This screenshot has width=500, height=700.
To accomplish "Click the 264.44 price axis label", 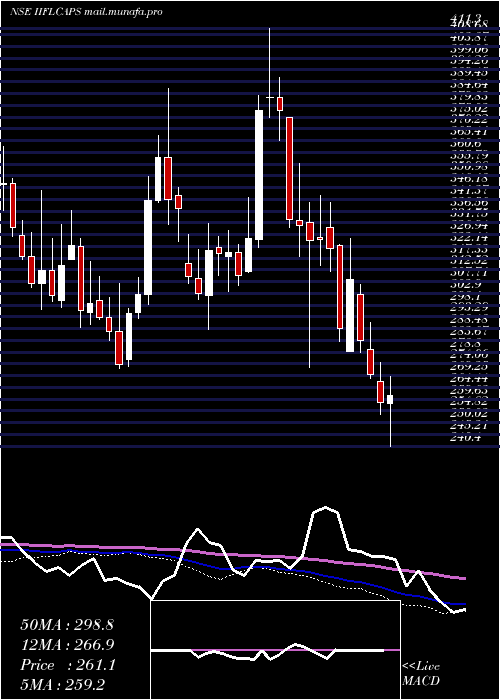I will click(469, 379).
